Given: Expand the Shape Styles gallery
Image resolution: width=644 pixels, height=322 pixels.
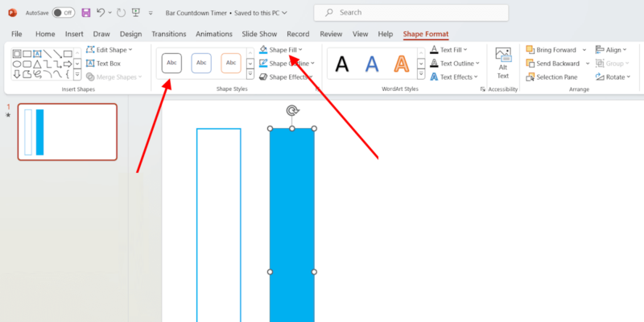Looking at the screenshot, I should point(250,74).
